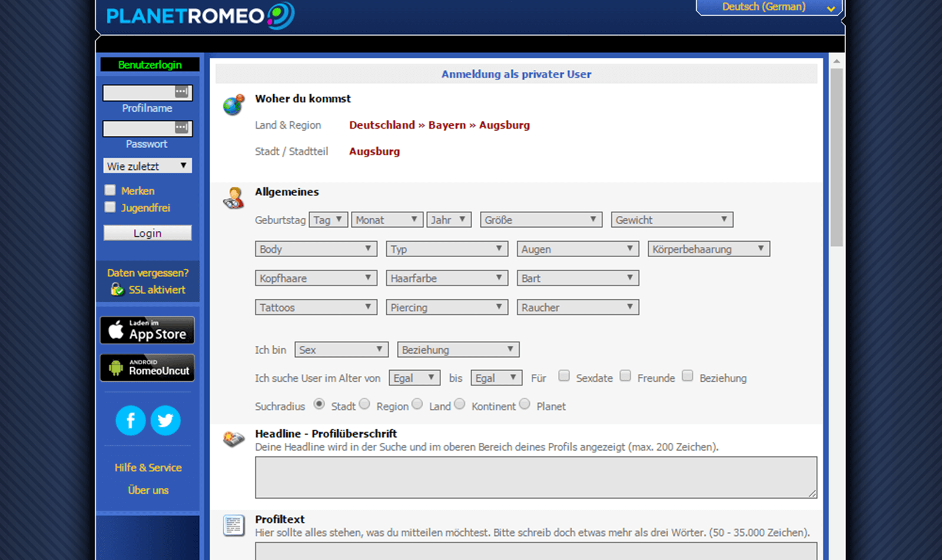942x560 pixels.
Task: Open the Apple App Store badge
Action: [147, 330]
